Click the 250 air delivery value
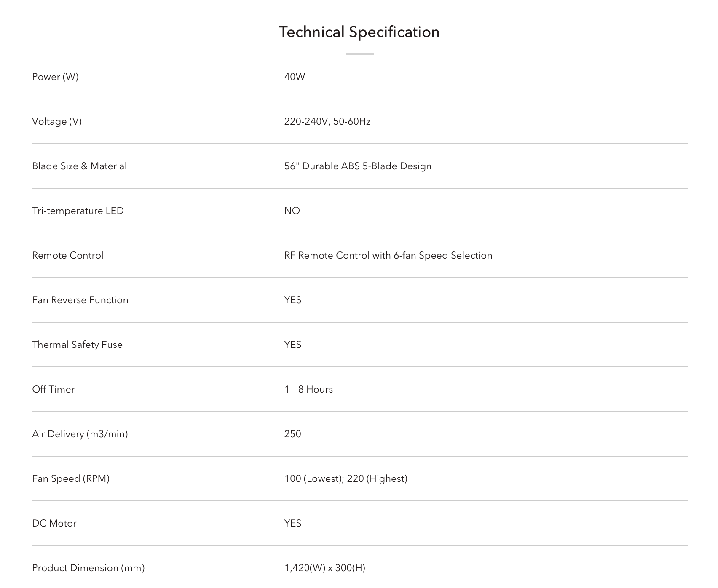718x588 pixels. click(x=292, y=434)
